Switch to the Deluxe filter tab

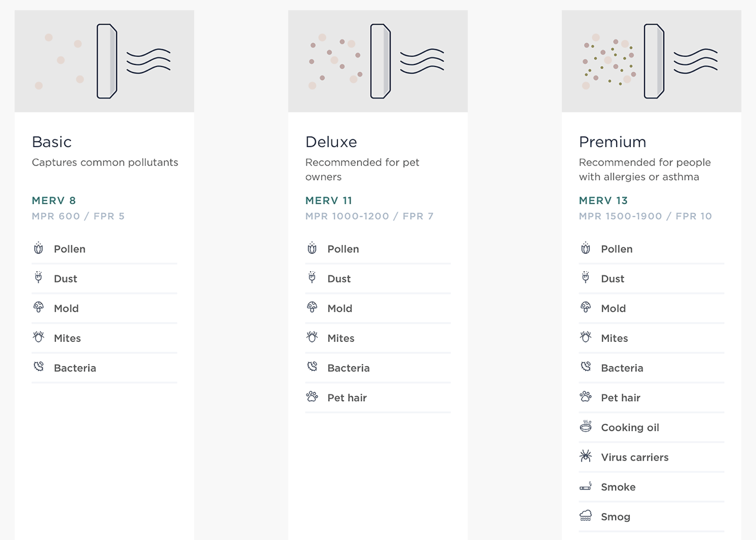point(331,142)
